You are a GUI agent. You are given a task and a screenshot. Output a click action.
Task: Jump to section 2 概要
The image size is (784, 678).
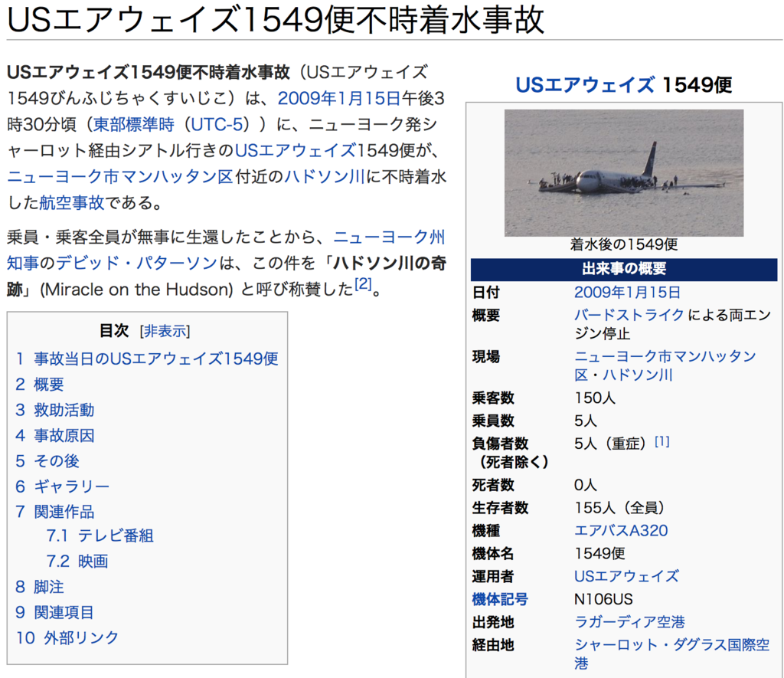[40, 385]
